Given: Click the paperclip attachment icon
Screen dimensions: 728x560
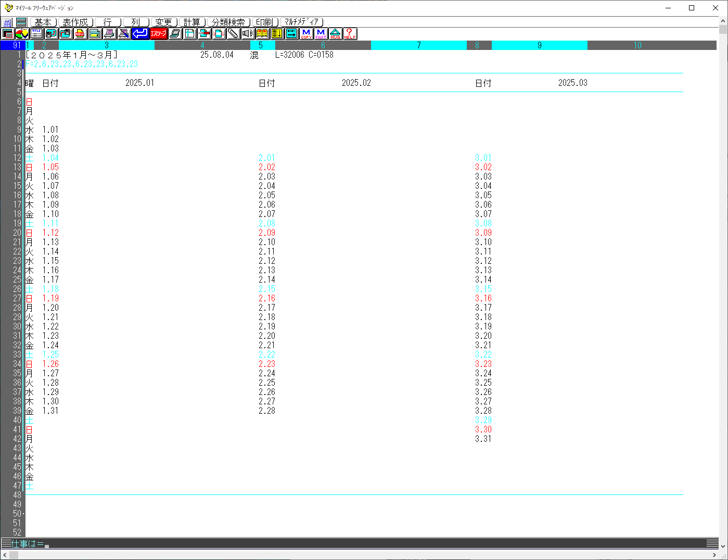Looking at the screenshot, I should coord(233,34).
